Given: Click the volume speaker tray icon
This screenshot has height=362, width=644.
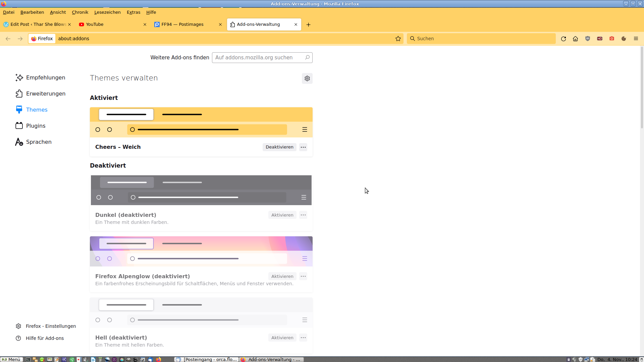Looking at the screenshot, I should click(574, 359).
